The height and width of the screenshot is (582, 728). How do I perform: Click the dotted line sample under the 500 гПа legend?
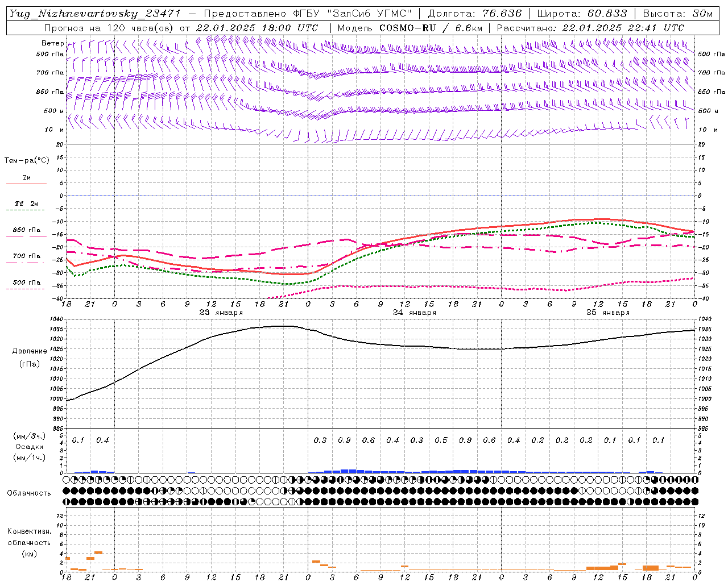[x=26, y=289]
